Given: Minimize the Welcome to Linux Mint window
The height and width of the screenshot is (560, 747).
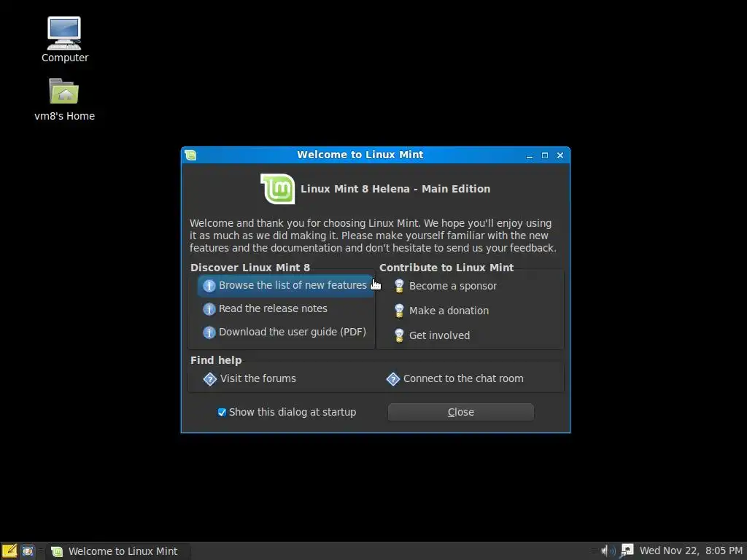Looking at the screenshot, I should pyautogui.click(x=530, y=156).
